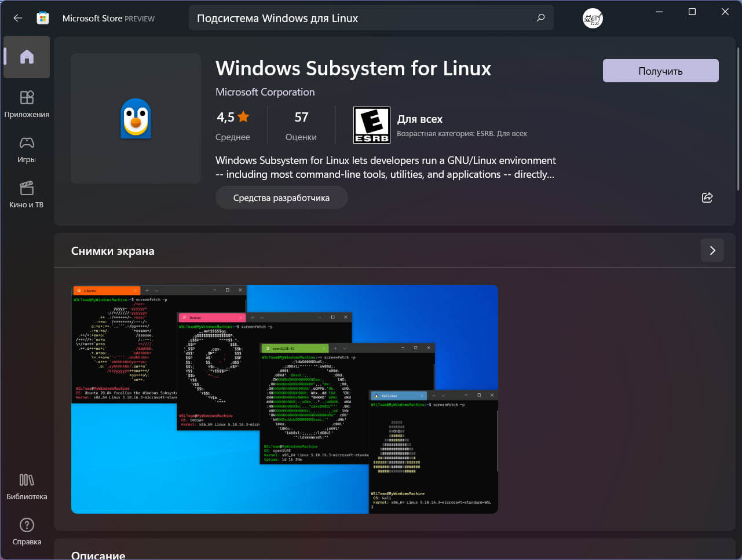Click the 57 Оценки count
742x560 pixels.
[301, 125]
